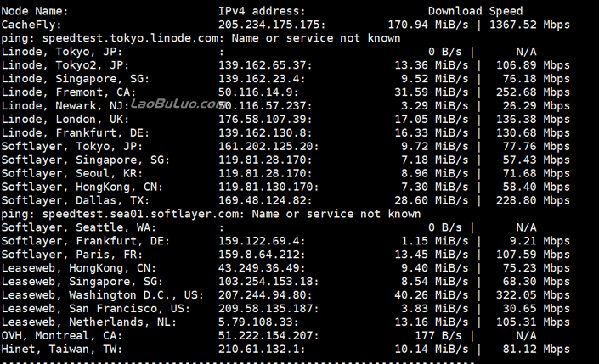Click the 1367.52 Mbps CacheFly speed
599x364 pixels.
(529, 25)
